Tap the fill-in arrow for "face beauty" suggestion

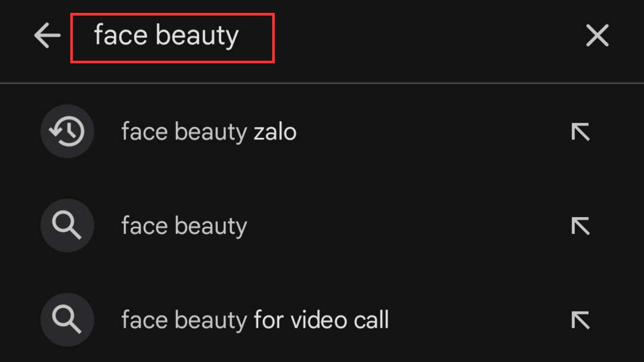tap(580, 226)
